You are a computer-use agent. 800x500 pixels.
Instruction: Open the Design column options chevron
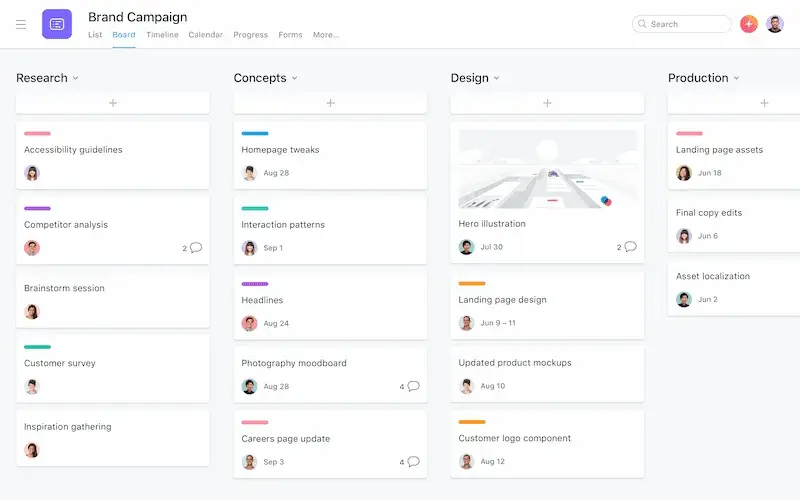coord(497,78)
